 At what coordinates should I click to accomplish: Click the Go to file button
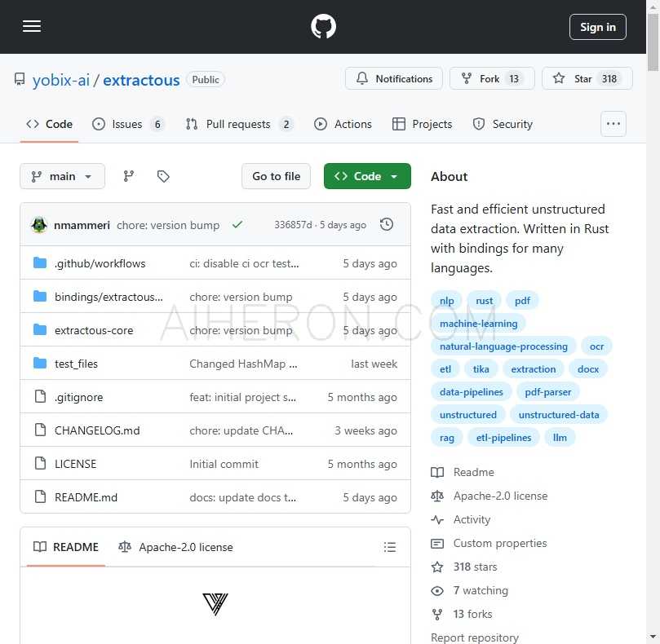[276, 176]
